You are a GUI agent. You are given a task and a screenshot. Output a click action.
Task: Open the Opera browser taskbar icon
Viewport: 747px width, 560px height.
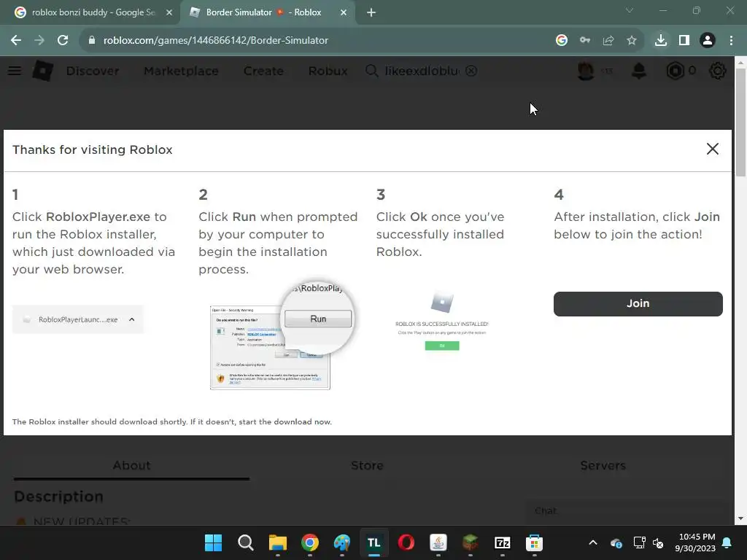click(406, 542)
